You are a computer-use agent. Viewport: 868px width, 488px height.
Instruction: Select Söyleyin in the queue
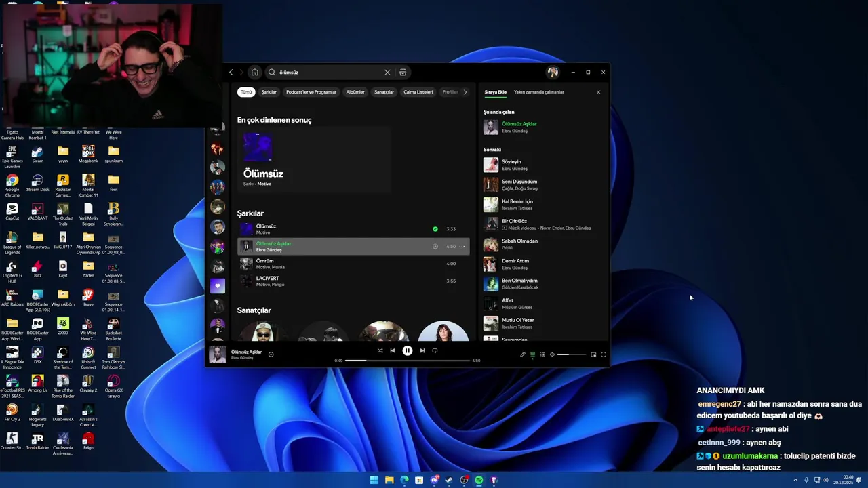(544, 165)
